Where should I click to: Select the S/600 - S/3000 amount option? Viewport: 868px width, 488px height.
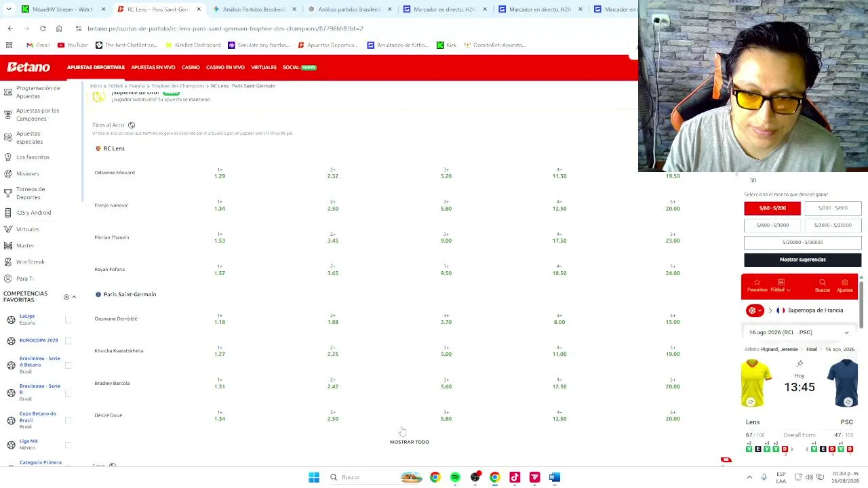coord(772,225)
